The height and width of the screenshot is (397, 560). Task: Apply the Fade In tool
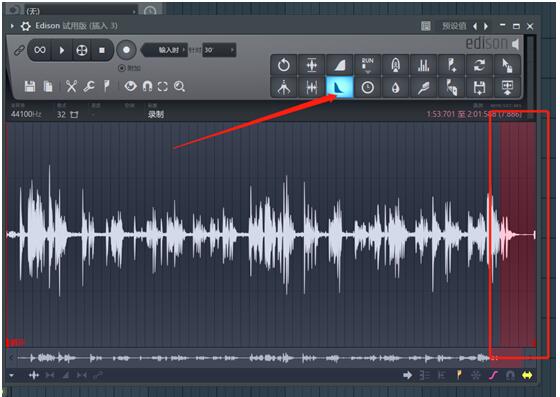pos(339,65)
